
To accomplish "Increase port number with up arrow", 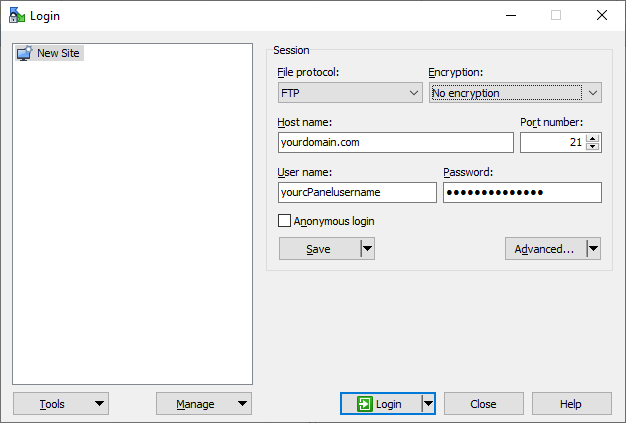I will tap(593, 138).
